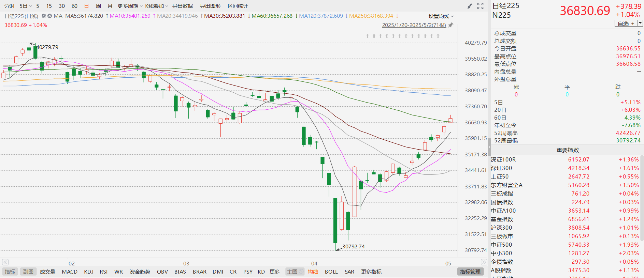
Task: Select CR indicator
Action: pos(233,272)
